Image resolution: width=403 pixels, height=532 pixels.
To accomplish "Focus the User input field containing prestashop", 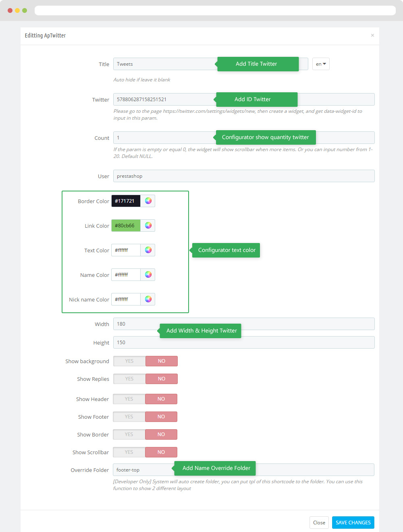I will coord(243,176).
